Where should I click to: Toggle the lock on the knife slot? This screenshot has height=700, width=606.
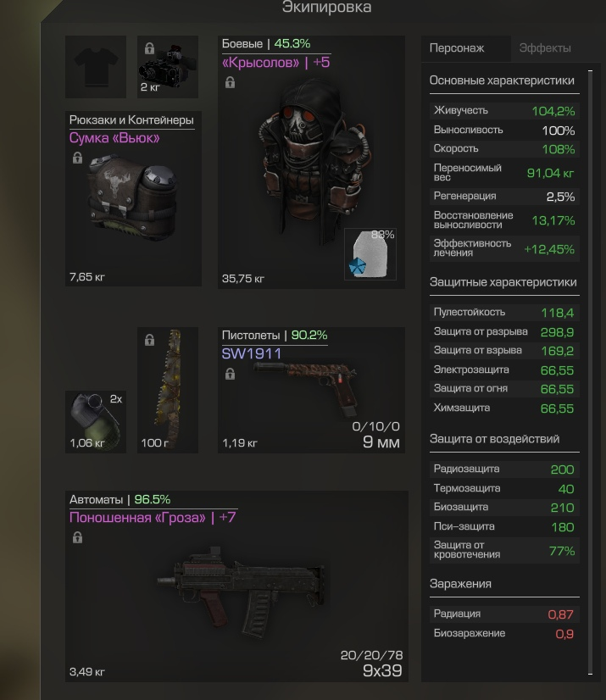[x=150, y=340]
